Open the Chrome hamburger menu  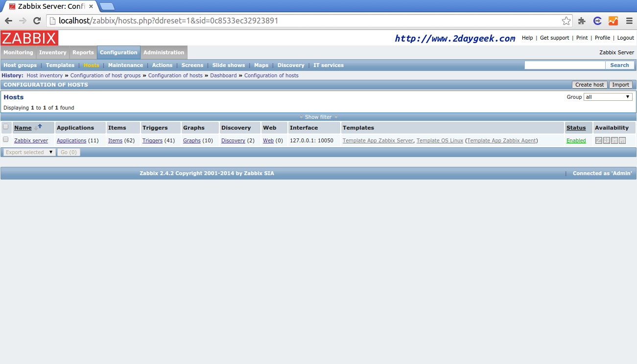click(629, 21)
